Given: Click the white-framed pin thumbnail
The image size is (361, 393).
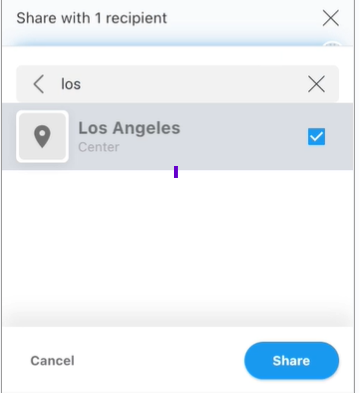Looking at the screenshot, I should coord(42,137).
